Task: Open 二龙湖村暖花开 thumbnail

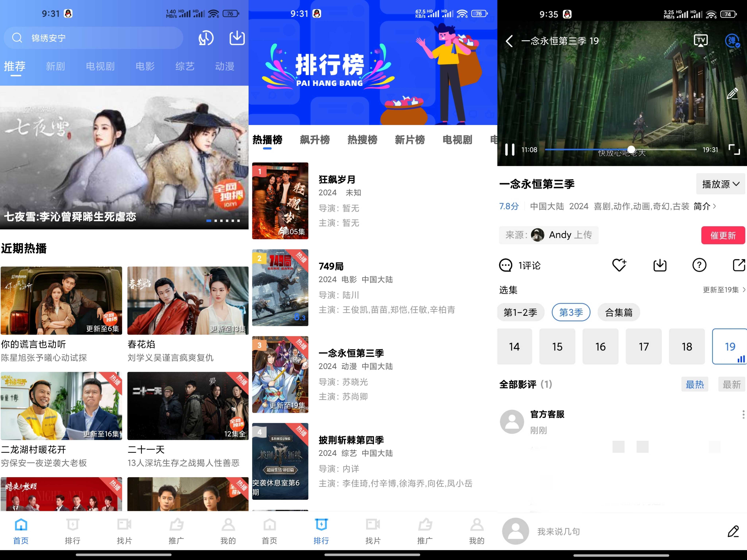Action: [61, 406]
